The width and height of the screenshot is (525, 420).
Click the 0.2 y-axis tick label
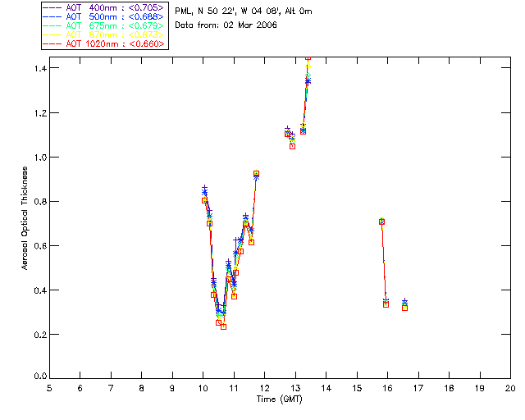click(40, 335)
